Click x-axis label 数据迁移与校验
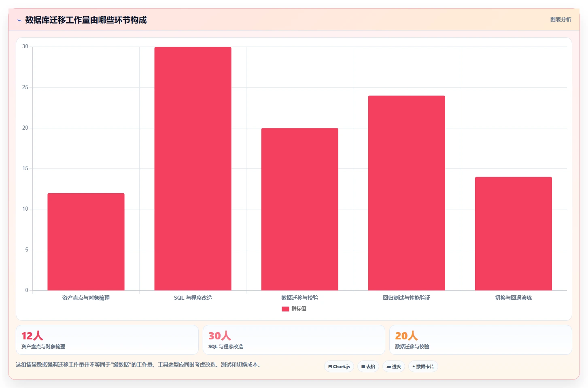Image resolution: width=588 pixels, height=388 pixels. click(300, 298)
